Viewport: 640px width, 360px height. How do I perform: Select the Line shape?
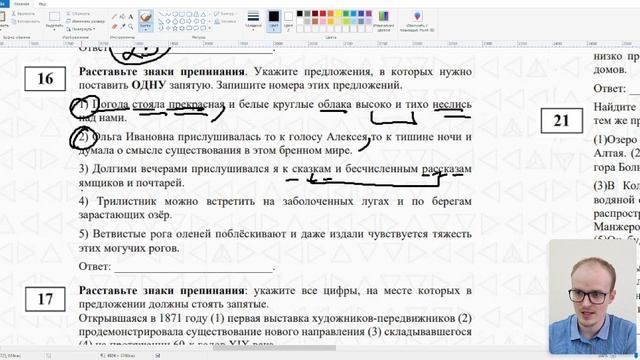tap(162, 14)
